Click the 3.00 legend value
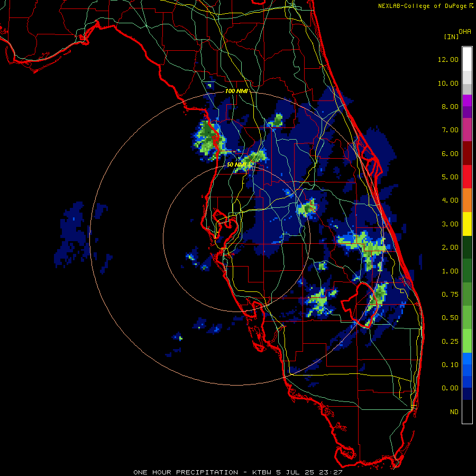This screenshot has height=476, width=476. click(450, 224)
